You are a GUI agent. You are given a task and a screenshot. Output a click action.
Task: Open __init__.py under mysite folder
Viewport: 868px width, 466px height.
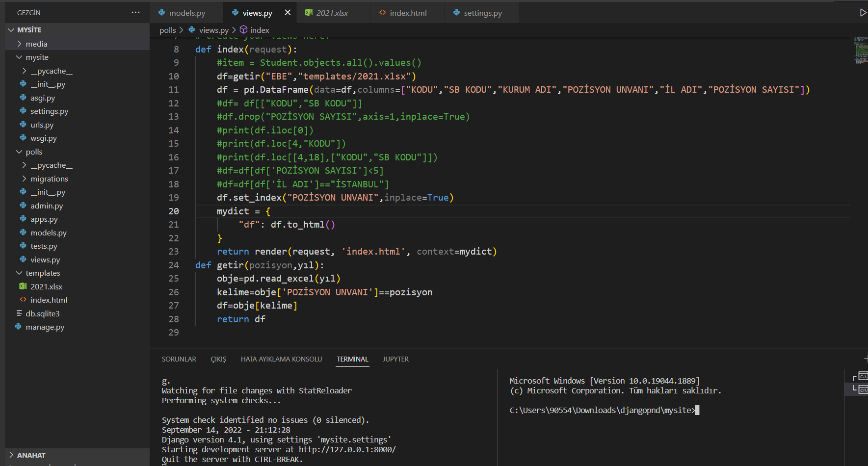point(48,84)
